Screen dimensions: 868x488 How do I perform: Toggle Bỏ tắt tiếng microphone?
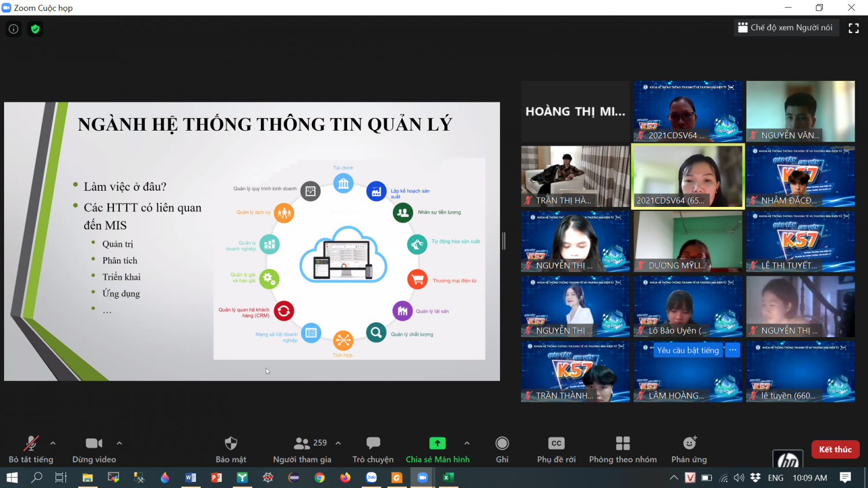click(31, 450)
